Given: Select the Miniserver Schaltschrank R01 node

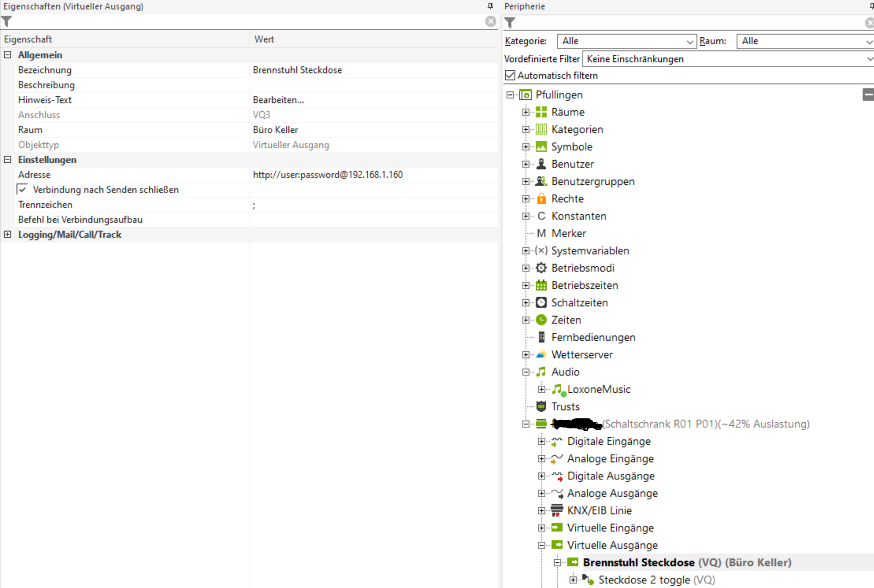Looking at the screenshot, I should (680, 424).
